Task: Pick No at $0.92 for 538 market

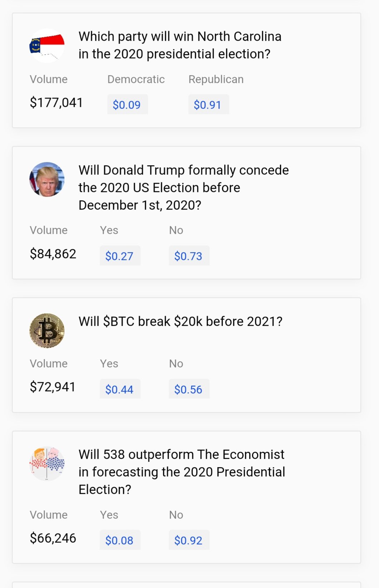Action: [189, 540]
